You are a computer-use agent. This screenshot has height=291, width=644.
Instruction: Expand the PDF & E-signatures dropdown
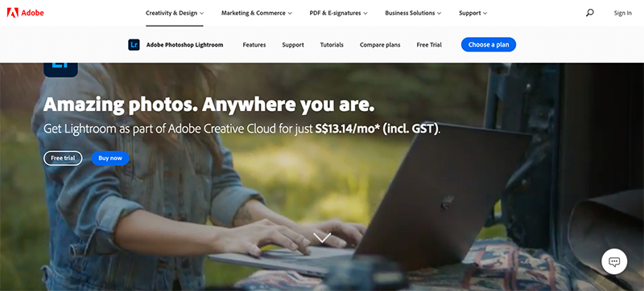tap(338, 13)
